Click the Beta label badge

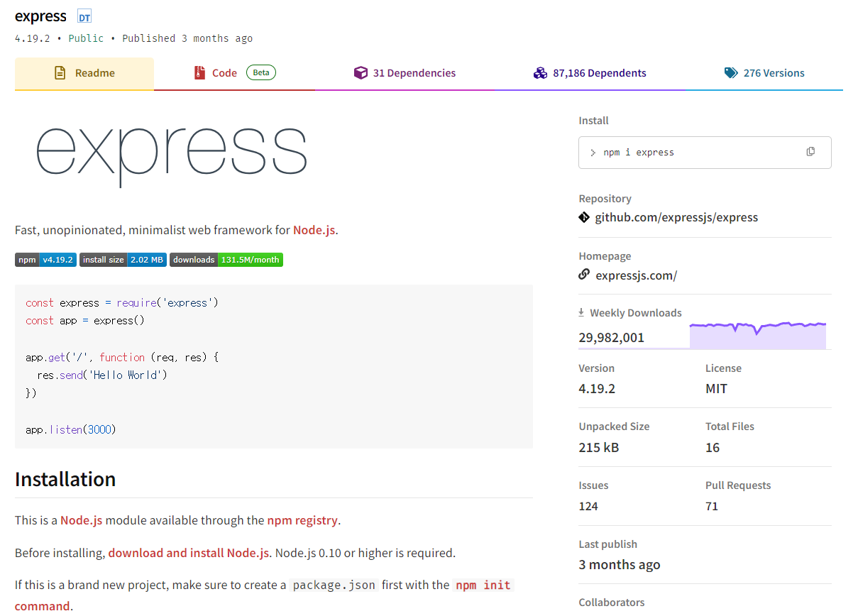pyautogui.click(x=261, y=72)
